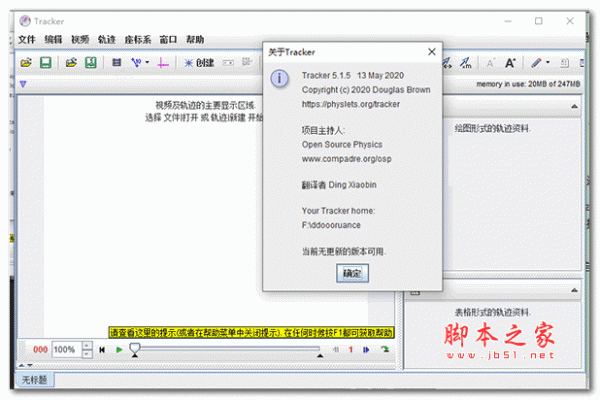The height and width of the screenshot is (400, 600).
Task: Click the drawing pencil icon
Action: [x=536, y=62]
